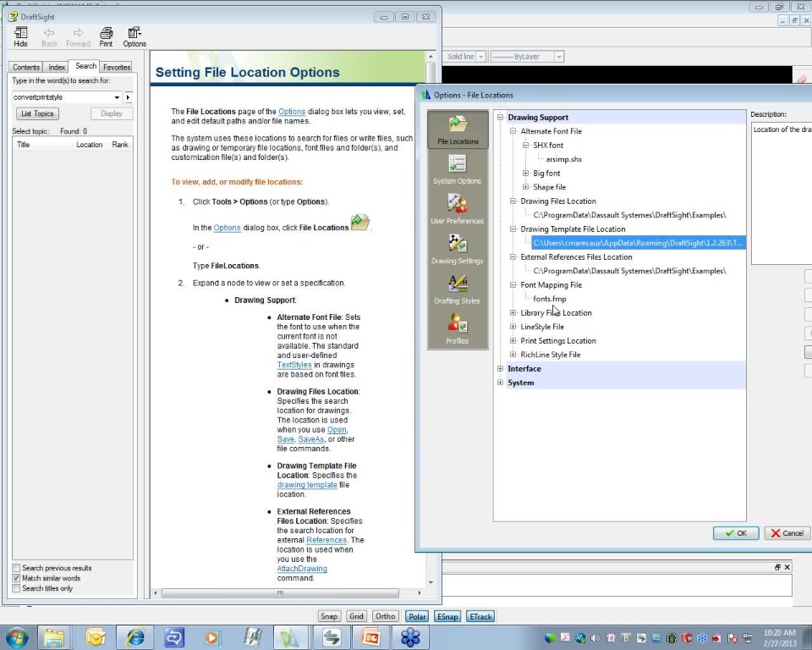Follow the SaveAs help link
Screen dimensions: 812x650
click(310, 439)
